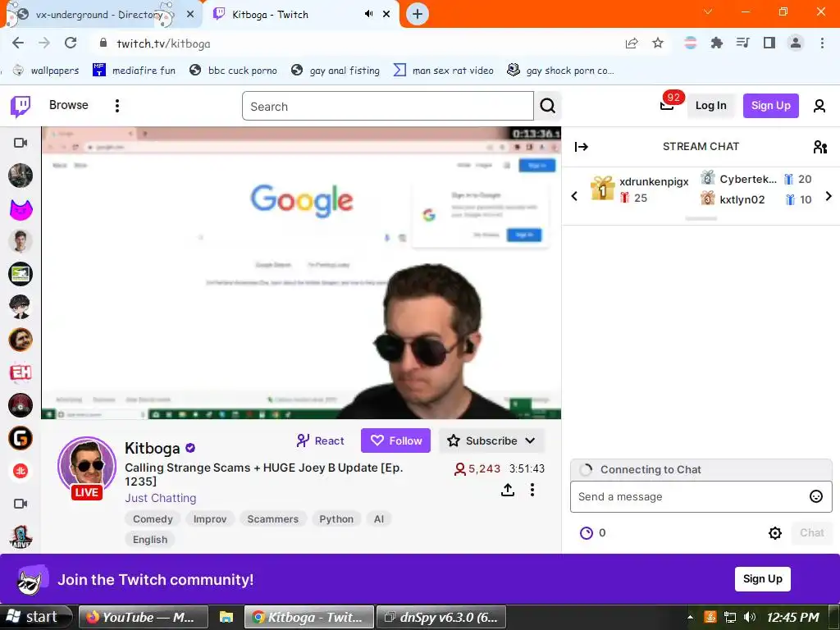Viewport: 840px width, 630px height.
Task: Select the Python tag
Action: point(336,519)
